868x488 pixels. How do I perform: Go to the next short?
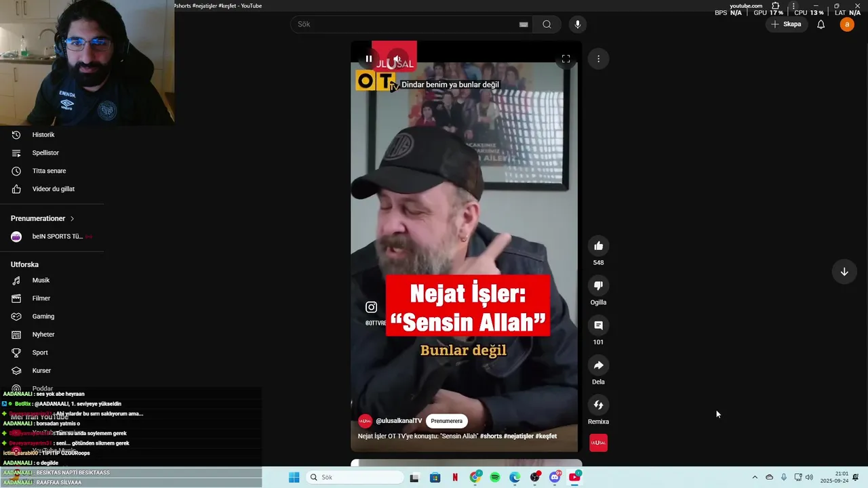(x=844, y=272)
